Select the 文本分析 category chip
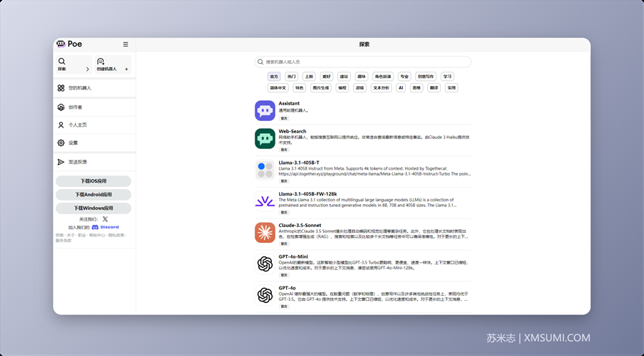Image resolution: width=644 pixels, height=356 pixels. coord(381,87)
